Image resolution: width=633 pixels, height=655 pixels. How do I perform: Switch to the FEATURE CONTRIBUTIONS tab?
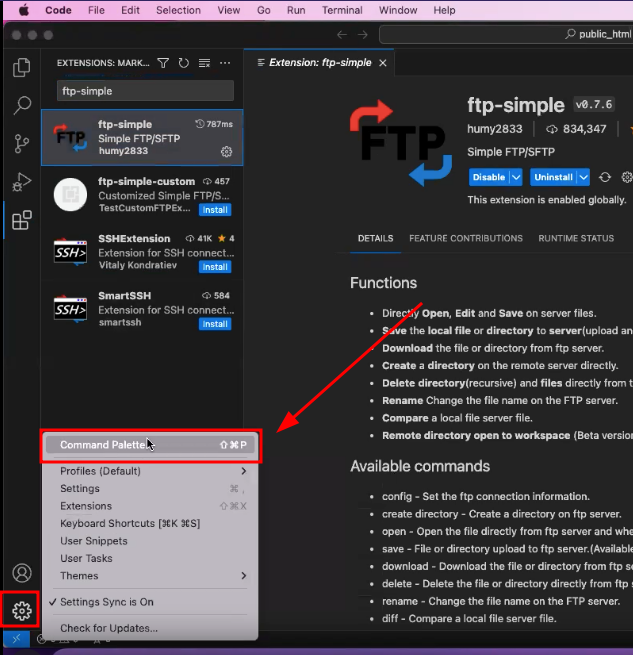point(466,239)
